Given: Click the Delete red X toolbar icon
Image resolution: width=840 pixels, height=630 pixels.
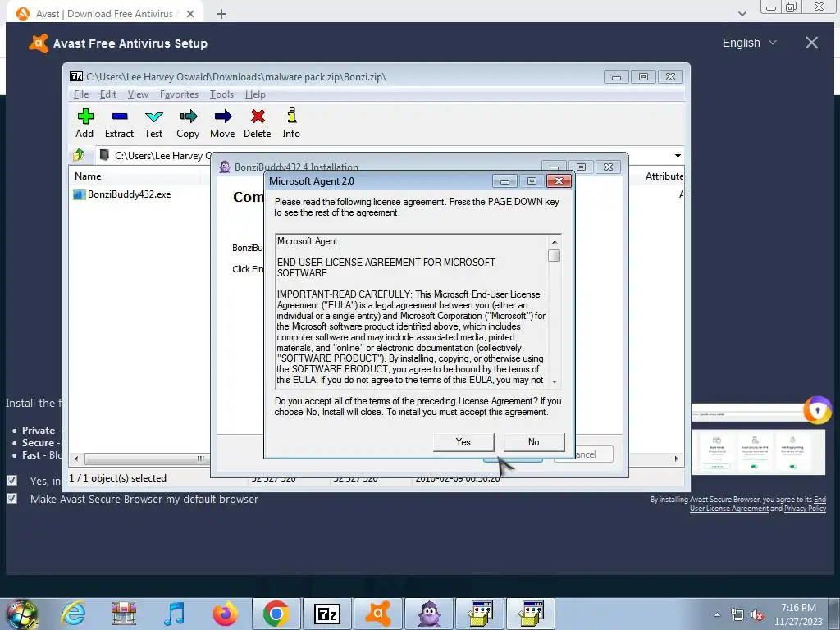Looking at the screenshot, I should (x=257, y=123).
